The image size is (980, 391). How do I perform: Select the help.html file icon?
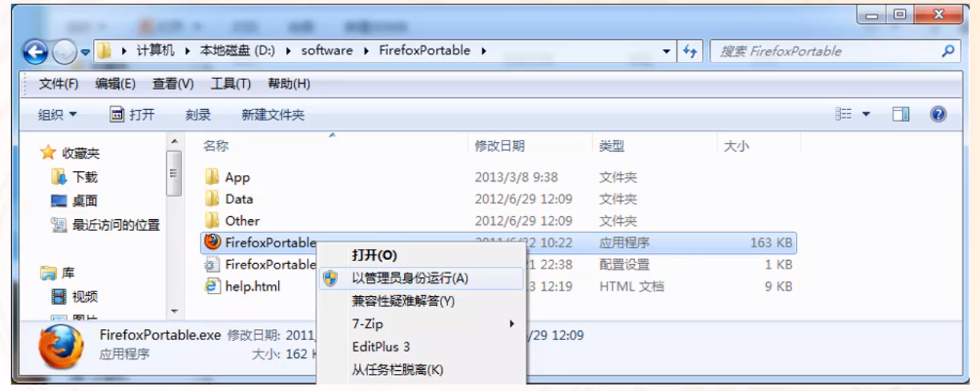(x=212, y=286)
